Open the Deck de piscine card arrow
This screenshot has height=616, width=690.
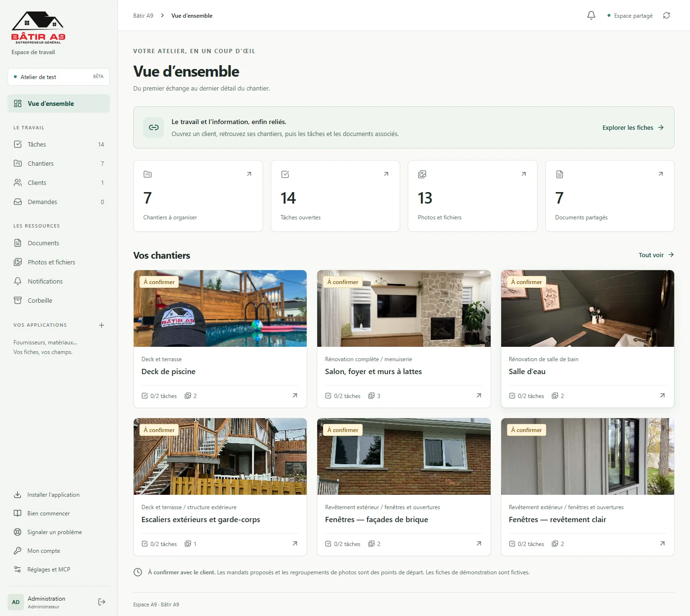point(295,396)
